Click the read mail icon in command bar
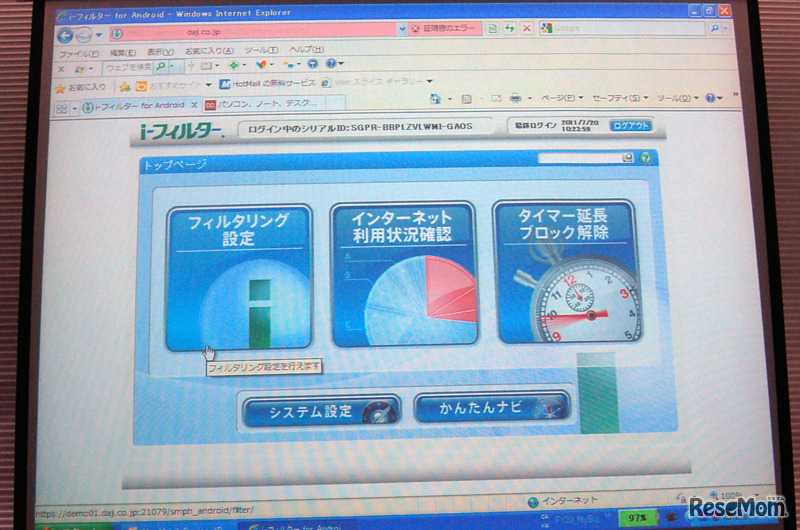Viewport: 800px width, 530px height. (x=496, y=98)
